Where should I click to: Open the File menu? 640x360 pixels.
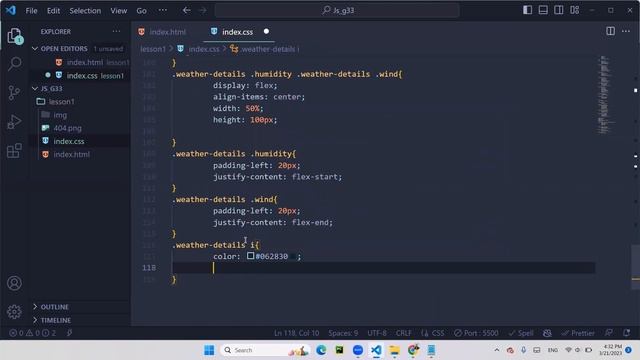tap(31, 11)
